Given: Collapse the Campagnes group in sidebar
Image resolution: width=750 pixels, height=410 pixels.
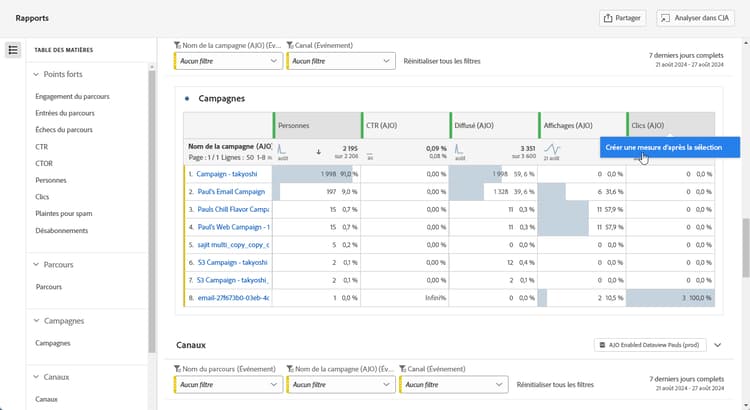Looking at the screenshot, I should coord(37,321).
